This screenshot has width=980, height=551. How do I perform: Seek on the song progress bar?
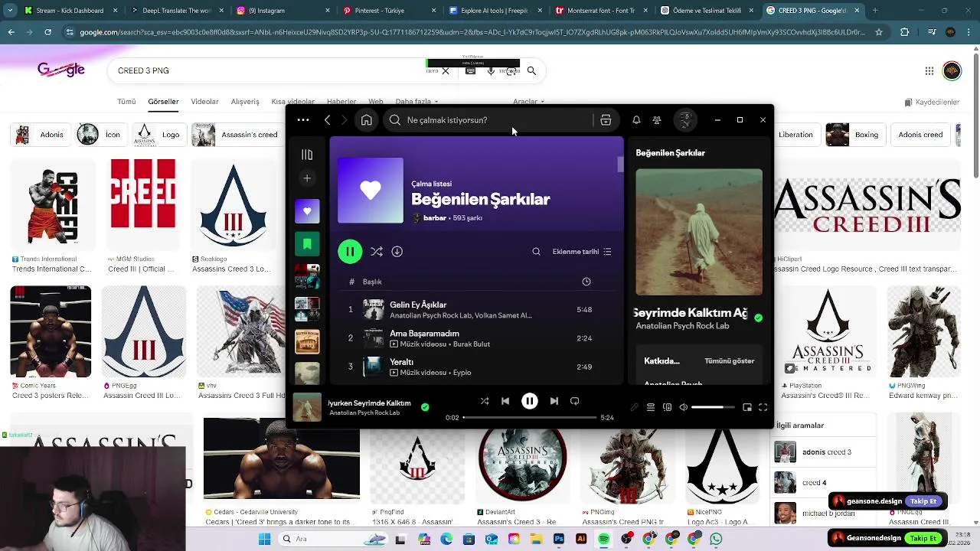[529, 418]
